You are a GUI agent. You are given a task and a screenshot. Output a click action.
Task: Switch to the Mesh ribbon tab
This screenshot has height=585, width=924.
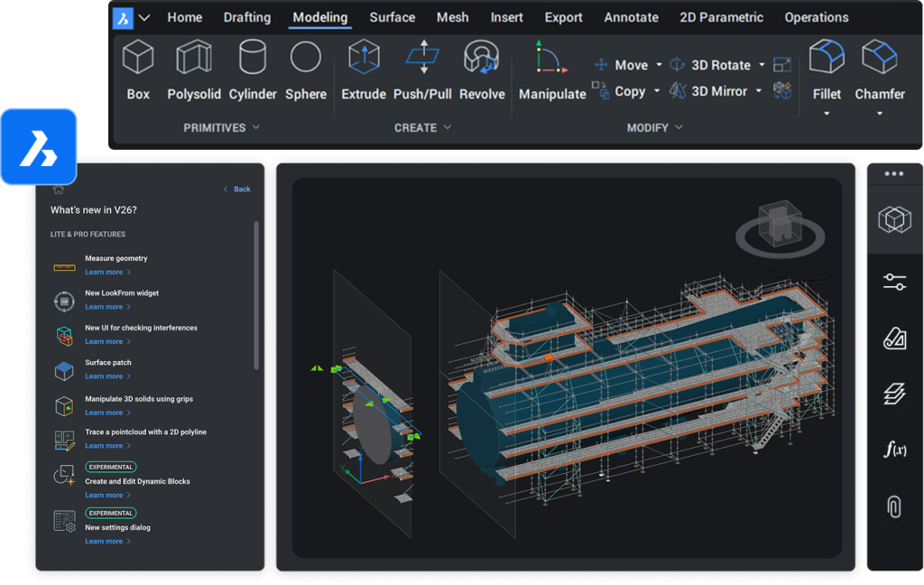(x=452, y=17)
